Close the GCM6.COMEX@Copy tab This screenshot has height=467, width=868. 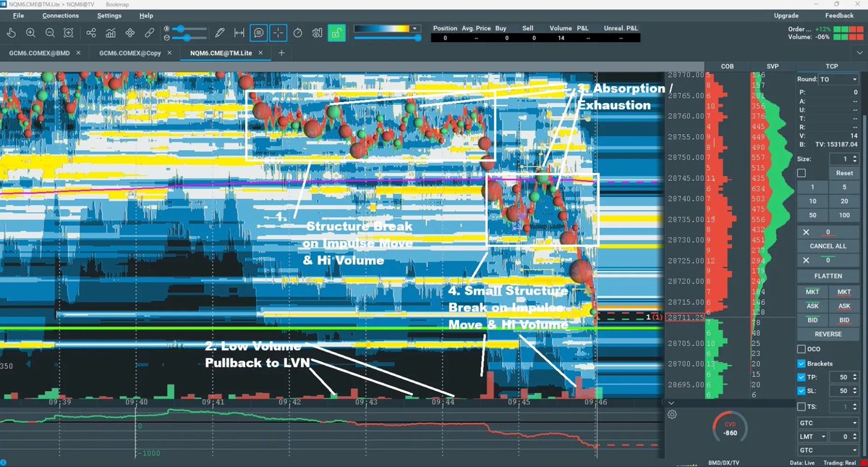tap(169, 53)
